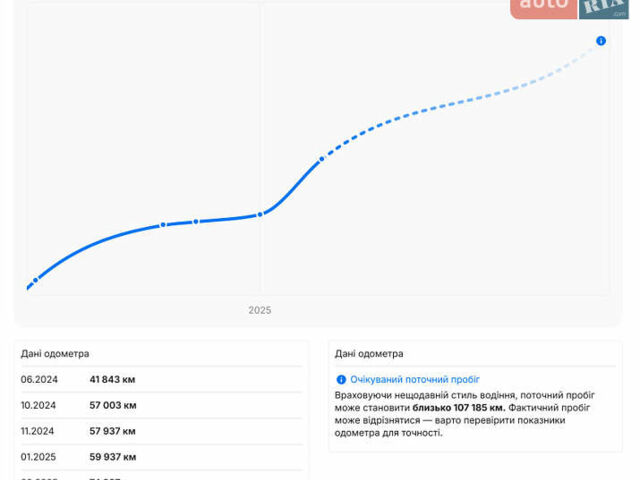Click the data point at the 2025 gridline
The width and height of the screenshot is (640, 480).
pyautogui.click(x=260, y=214)
